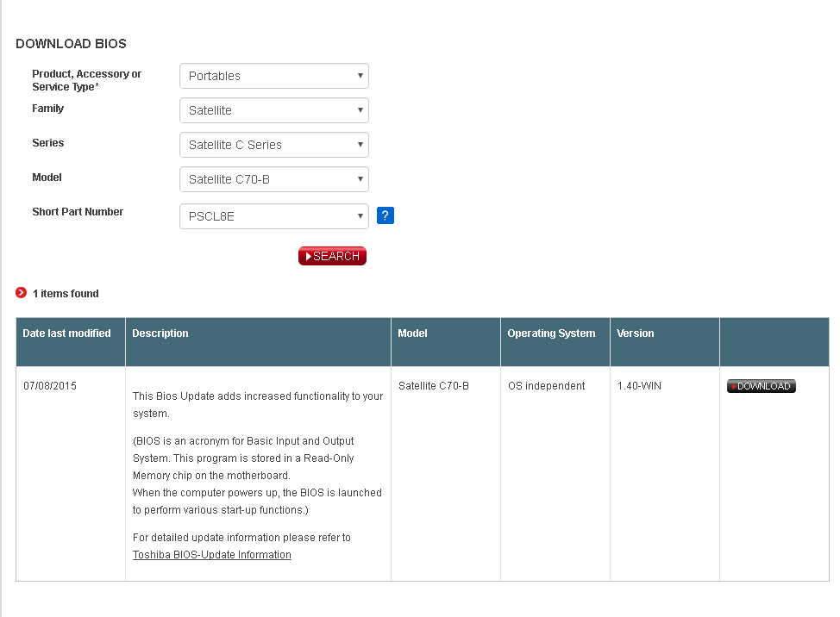This screenshot has height=617, width=840.
Task: Click the Product, Accessory or Service Type label
Action: (x=87, y=80)
